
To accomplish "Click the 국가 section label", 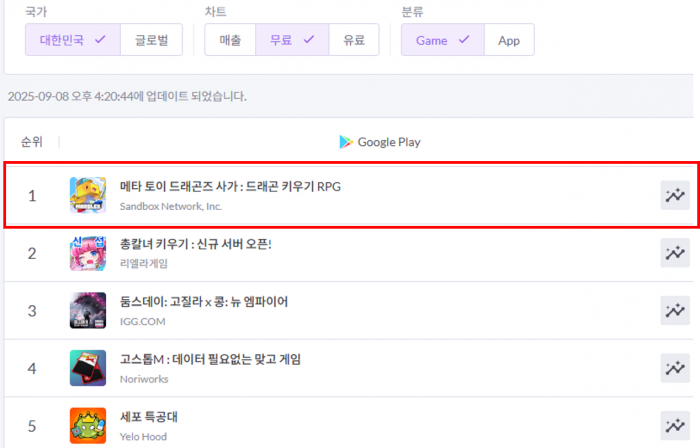I will [x=36, y=11].
